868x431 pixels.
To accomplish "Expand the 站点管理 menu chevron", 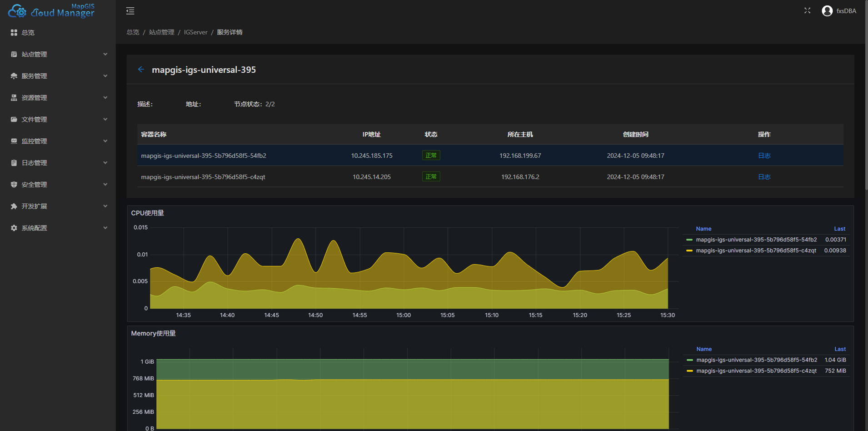I will point(105,55).
